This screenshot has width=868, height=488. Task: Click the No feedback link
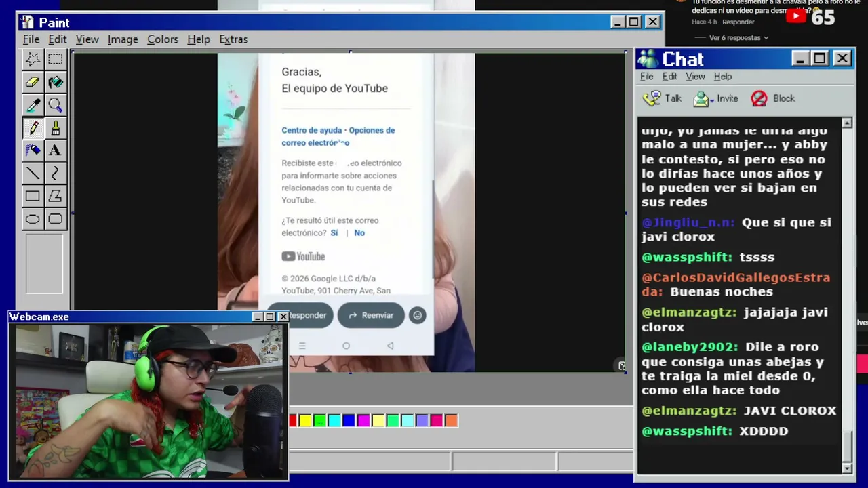(359, 232)
